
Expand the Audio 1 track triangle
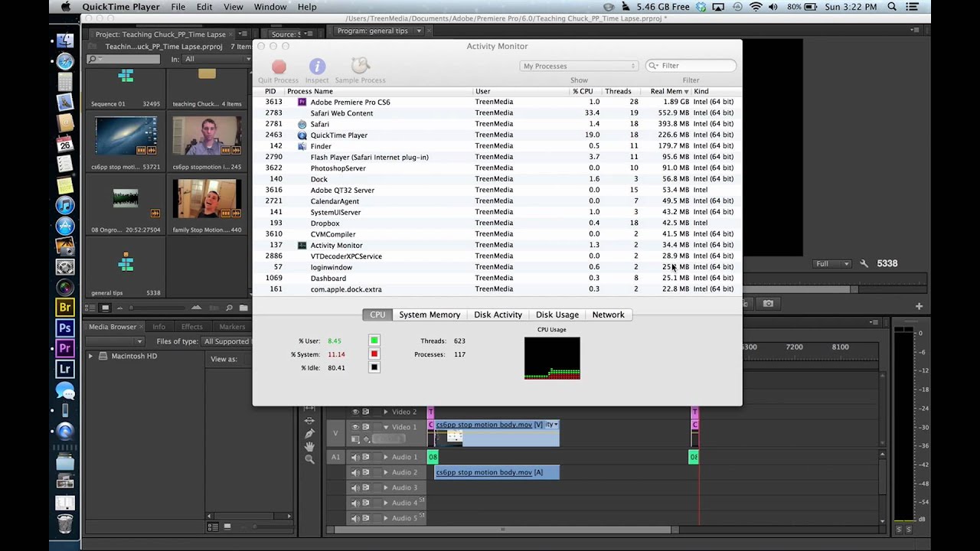coord(385,457)
